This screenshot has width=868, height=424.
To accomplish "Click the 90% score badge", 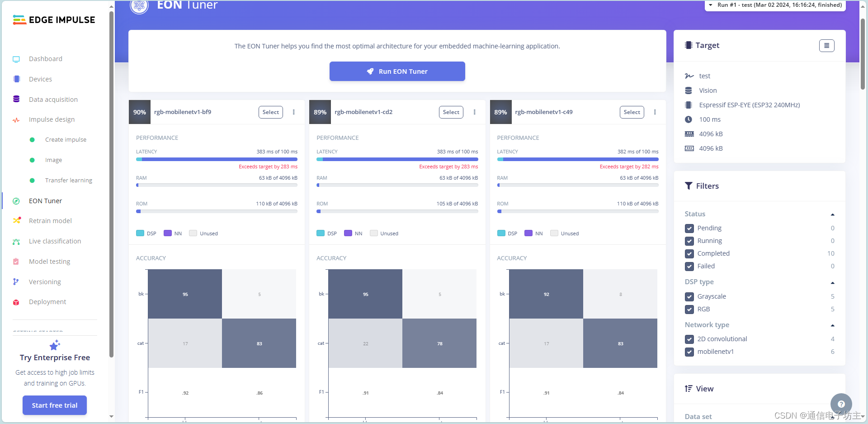I will [139, 112].
